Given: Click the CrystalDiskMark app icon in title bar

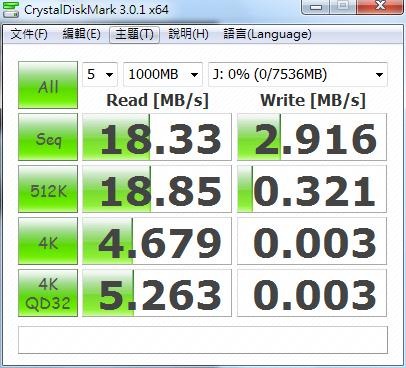Looking at the screenshot, I should click(11, 9).
